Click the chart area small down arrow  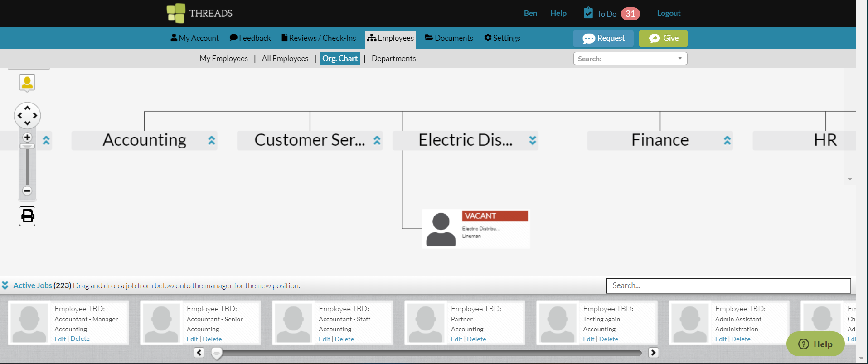(x=850, y=179)
